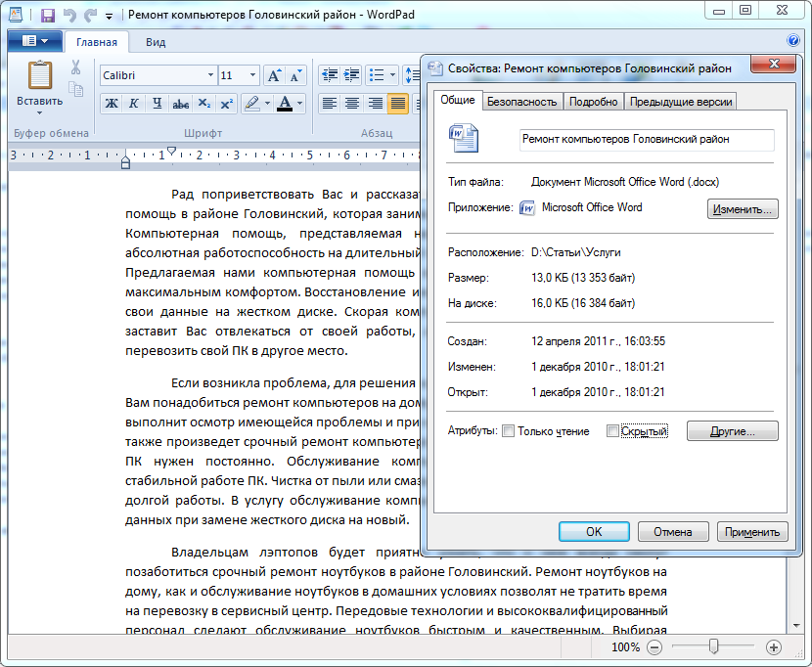
Task: Apply italic formatting (К)
Action: 133,104
